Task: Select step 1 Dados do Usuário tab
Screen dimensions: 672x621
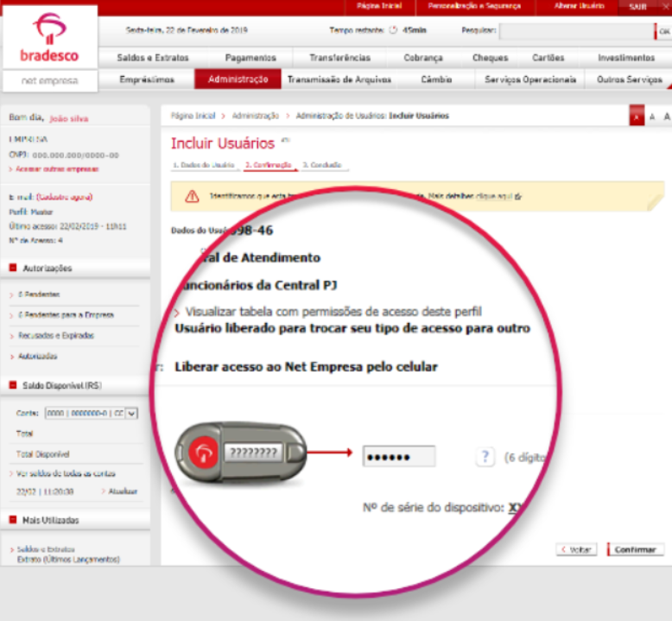Action: point(204,165)
